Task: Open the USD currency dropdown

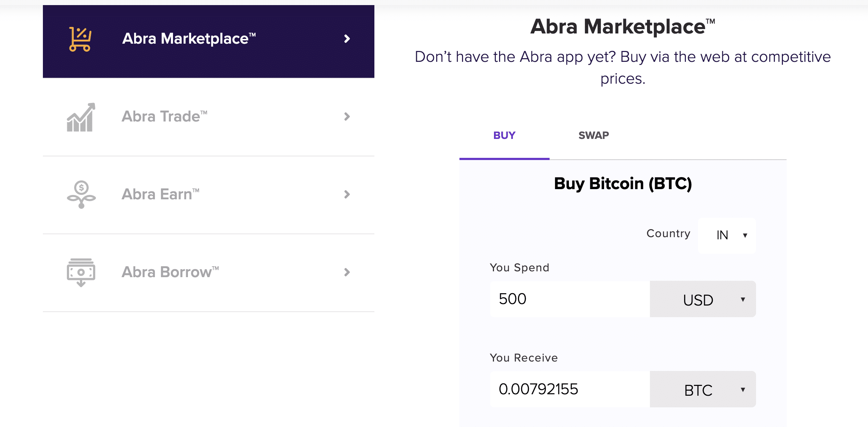Action: [x=703, y=299]
